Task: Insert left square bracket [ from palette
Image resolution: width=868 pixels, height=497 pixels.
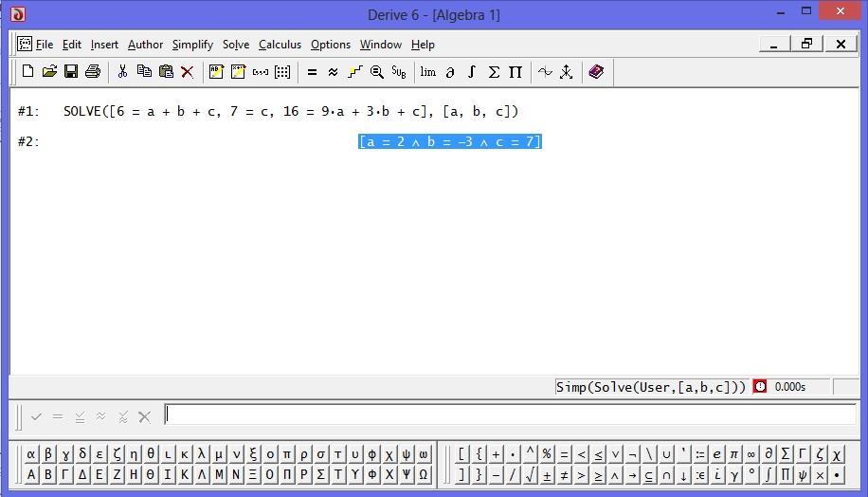Action: point(461,454)
